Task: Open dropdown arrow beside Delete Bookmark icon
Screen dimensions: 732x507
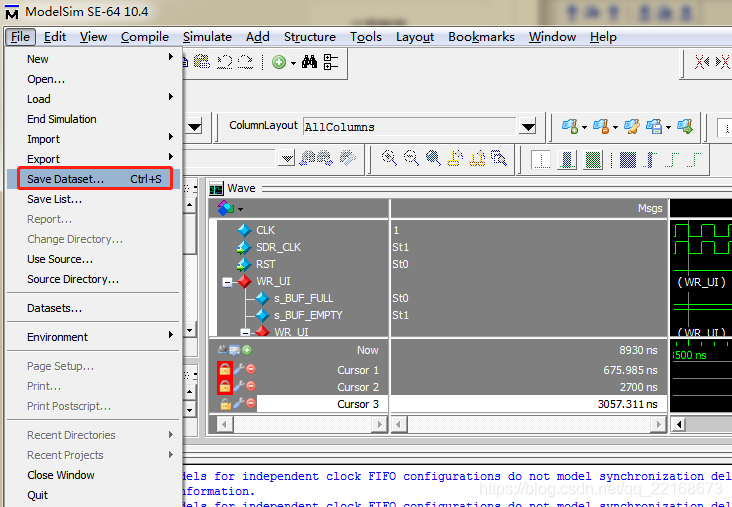Action: [x=615, y=127]
